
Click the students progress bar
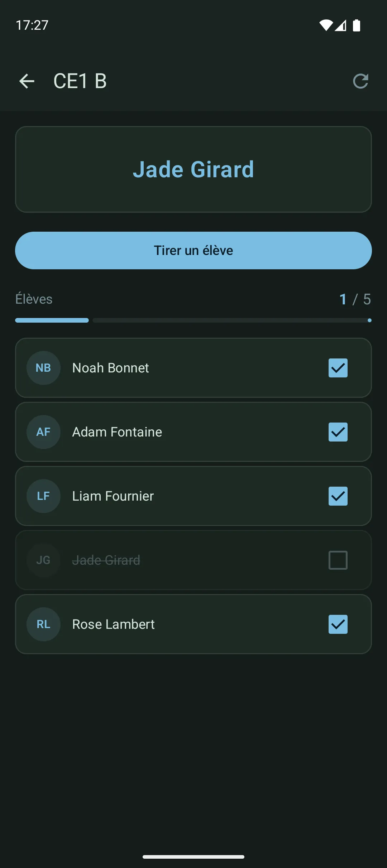click(x=193, y=320)
